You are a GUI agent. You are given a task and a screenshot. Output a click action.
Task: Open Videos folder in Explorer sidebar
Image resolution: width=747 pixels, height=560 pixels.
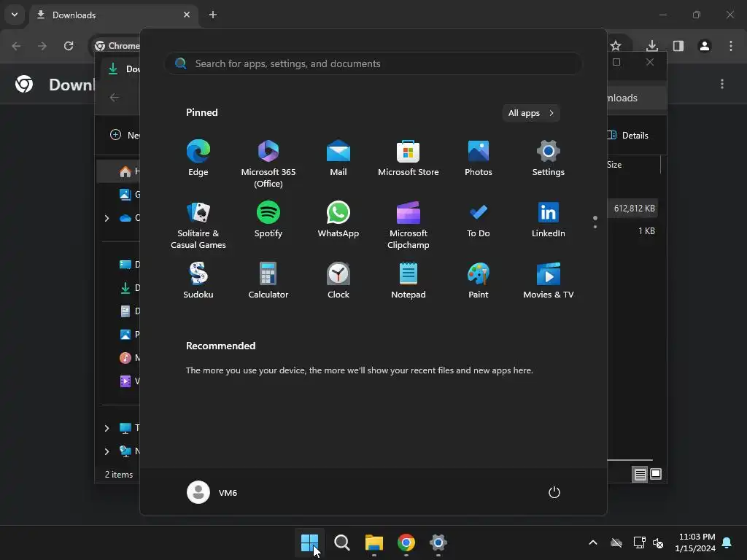click(x=128, y=381)
